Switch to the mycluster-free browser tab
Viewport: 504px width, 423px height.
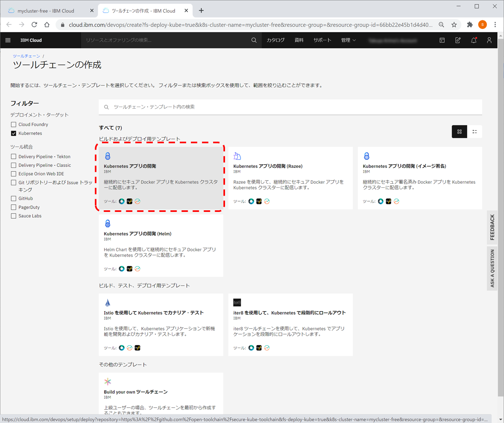click(46, 11)
